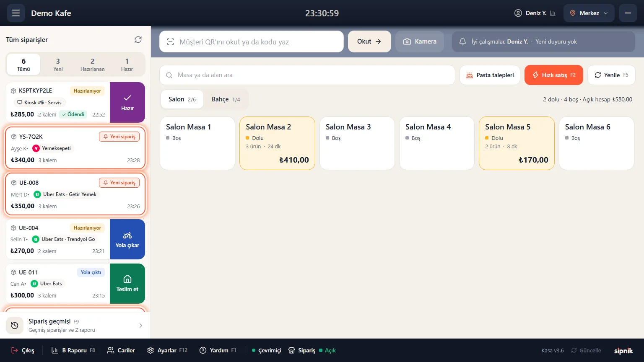Viewport: 644px width, 362px height.
Task: Deliver order UE-011 with Teslim et
Action: tap(127, 284)
